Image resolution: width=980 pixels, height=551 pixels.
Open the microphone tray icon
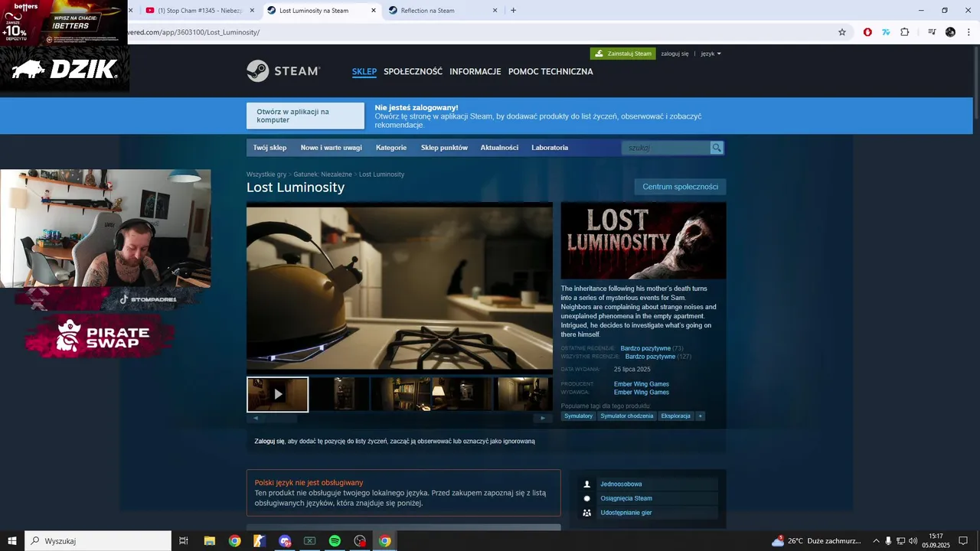(888, 541)
